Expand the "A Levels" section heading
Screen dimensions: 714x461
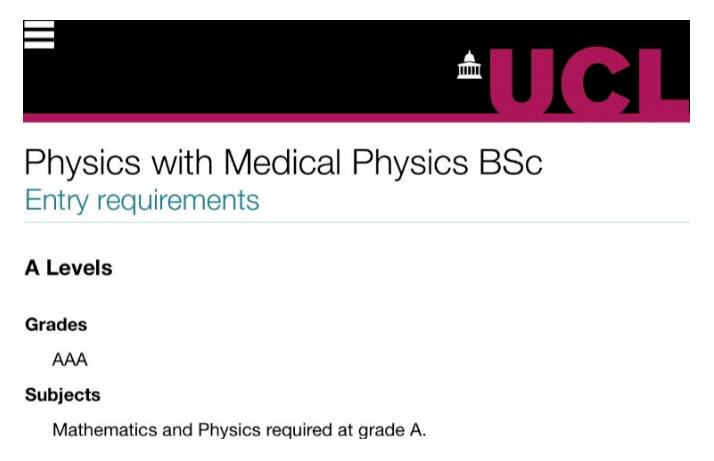(x=69, y=268)
